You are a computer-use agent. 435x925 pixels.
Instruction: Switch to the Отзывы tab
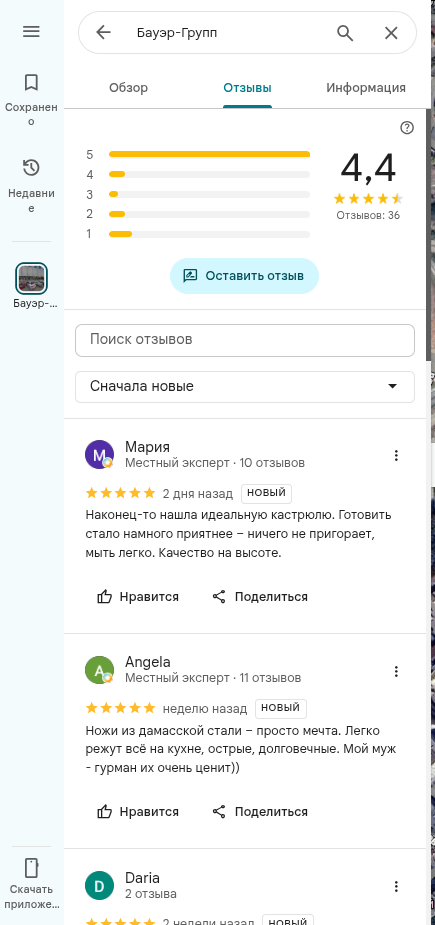pos(247,88)
